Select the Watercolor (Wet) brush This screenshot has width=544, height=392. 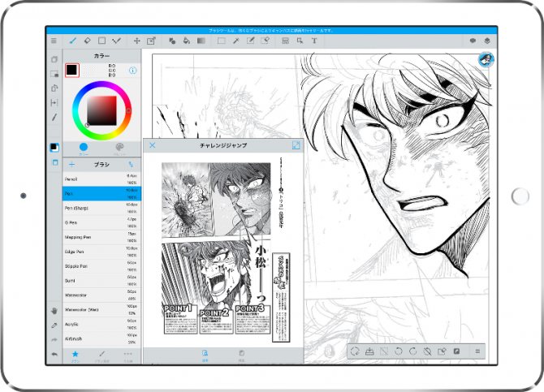point(101,310)
